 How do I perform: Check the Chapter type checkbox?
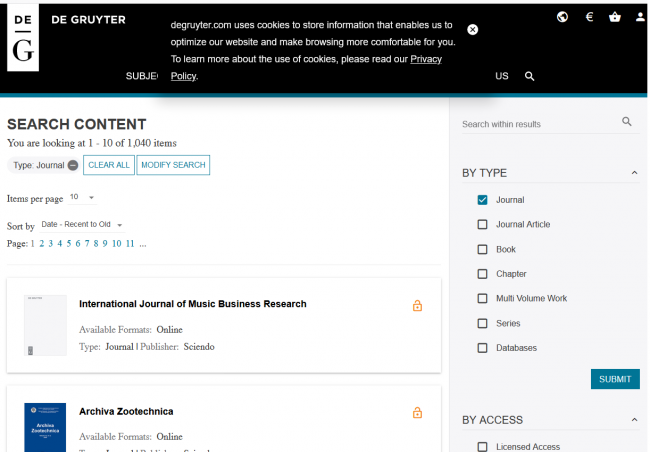pos(483,274)
